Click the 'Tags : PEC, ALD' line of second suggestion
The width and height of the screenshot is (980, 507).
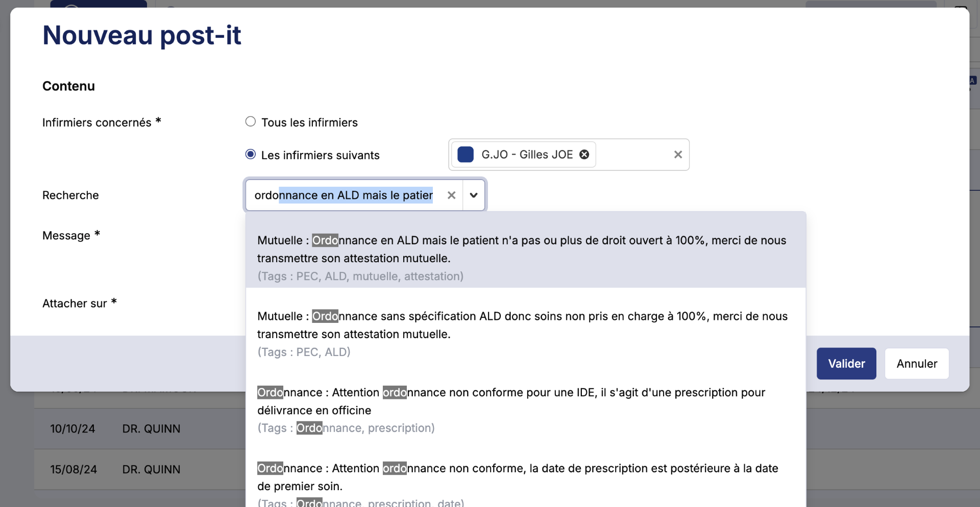click(x=304, y=352)
